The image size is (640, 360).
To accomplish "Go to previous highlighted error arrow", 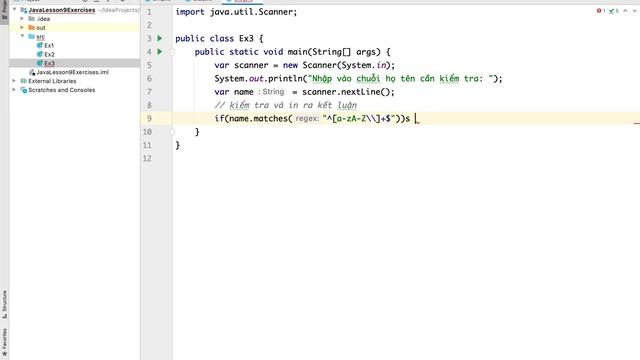I will coord(625,11).
